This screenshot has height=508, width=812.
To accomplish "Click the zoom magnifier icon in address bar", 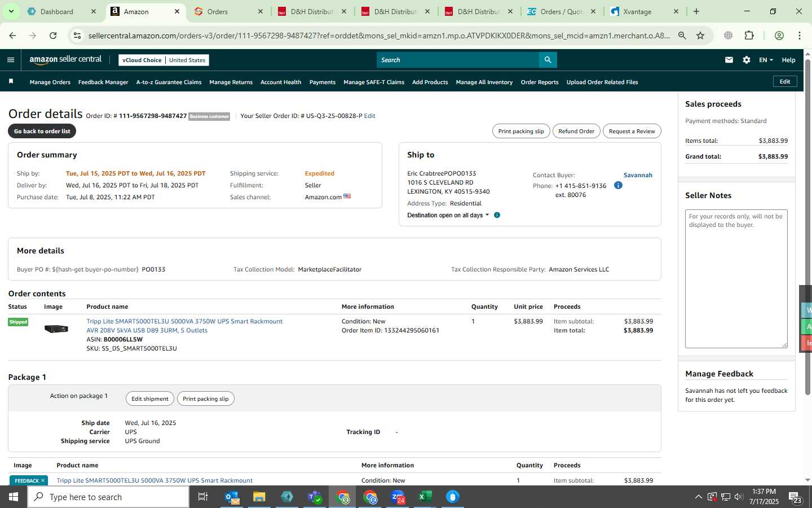I will pyautogui.click(x=682, y=36).
